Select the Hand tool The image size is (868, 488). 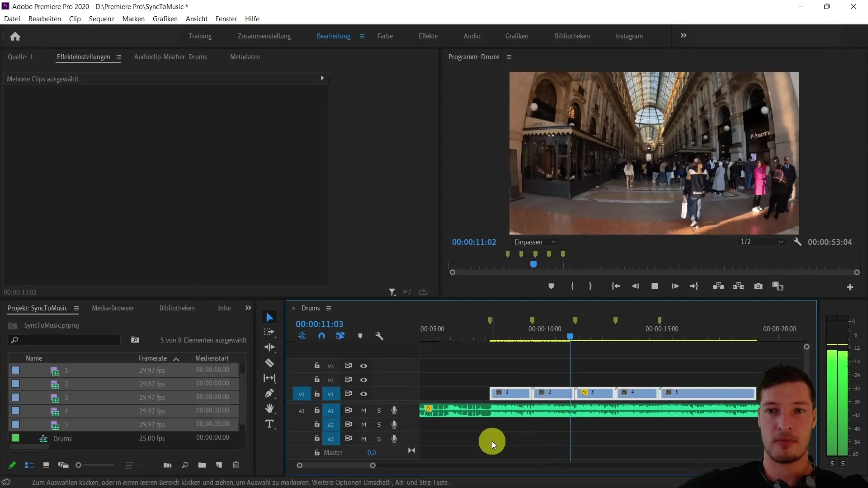tap(269, 409)
